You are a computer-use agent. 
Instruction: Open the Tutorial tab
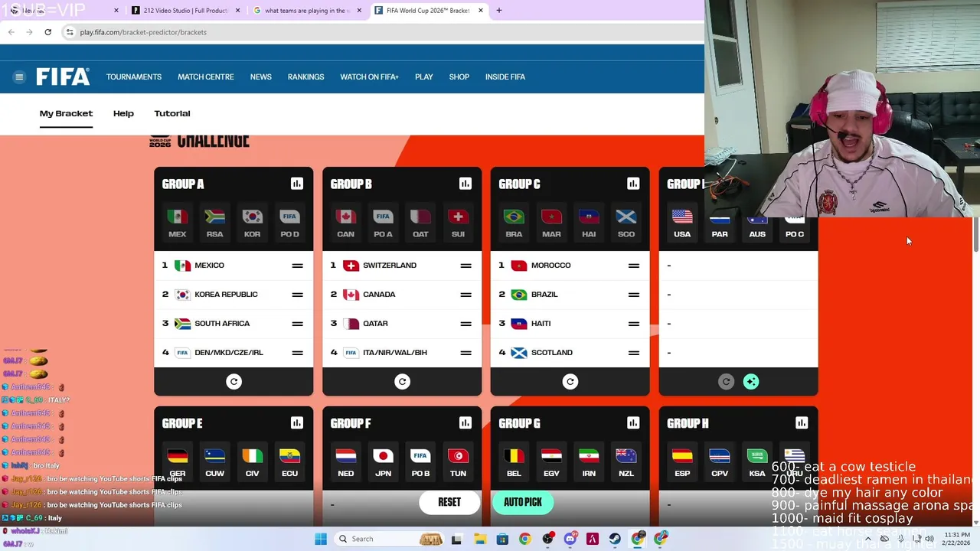click(172, 113)
